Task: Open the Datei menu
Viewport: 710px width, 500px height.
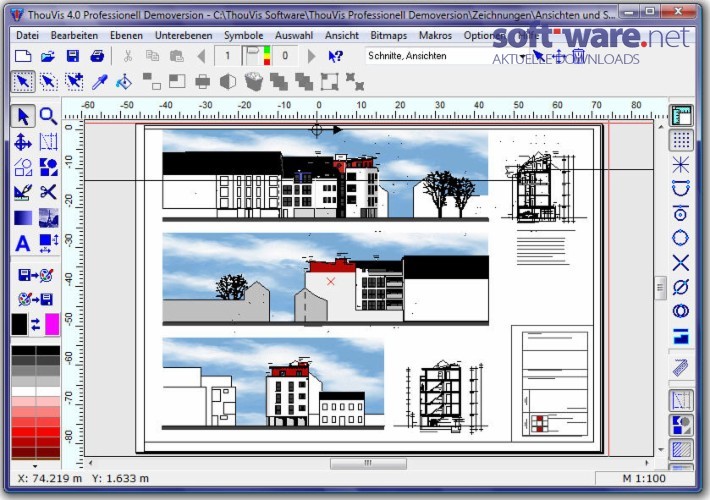Action: point(27,35)
